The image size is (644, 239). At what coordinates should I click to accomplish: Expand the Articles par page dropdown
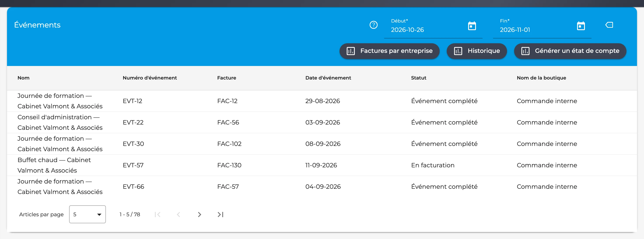[x=87, y=214]
